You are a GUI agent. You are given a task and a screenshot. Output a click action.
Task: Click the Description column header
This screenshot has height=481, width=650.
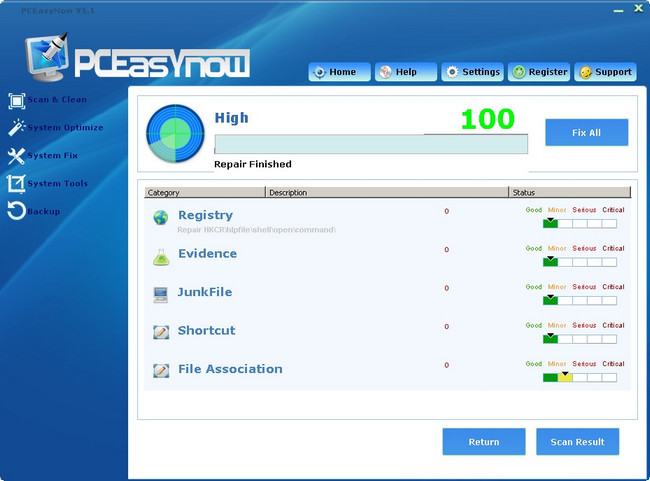387,192
